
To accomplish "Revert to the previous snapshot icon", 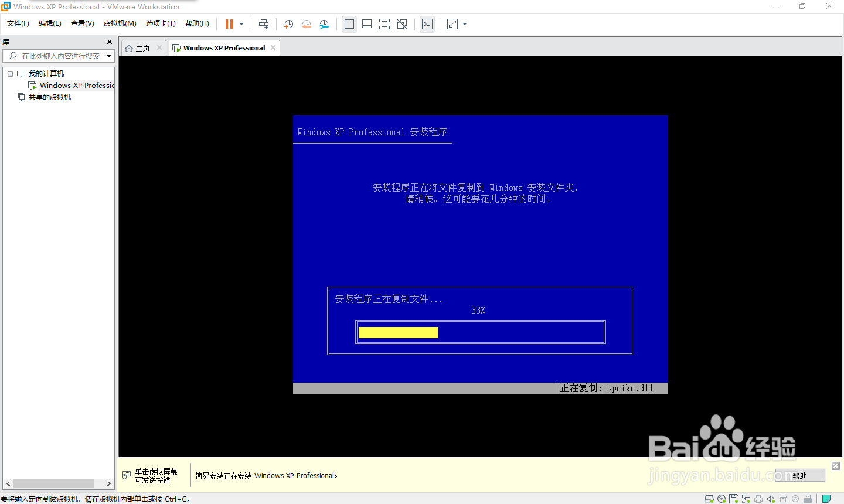I will [x=307, y=24].
